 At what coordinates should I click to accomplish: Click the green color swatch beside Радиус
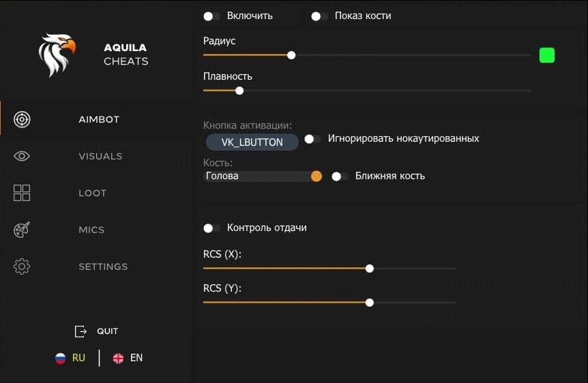[546, 55]
